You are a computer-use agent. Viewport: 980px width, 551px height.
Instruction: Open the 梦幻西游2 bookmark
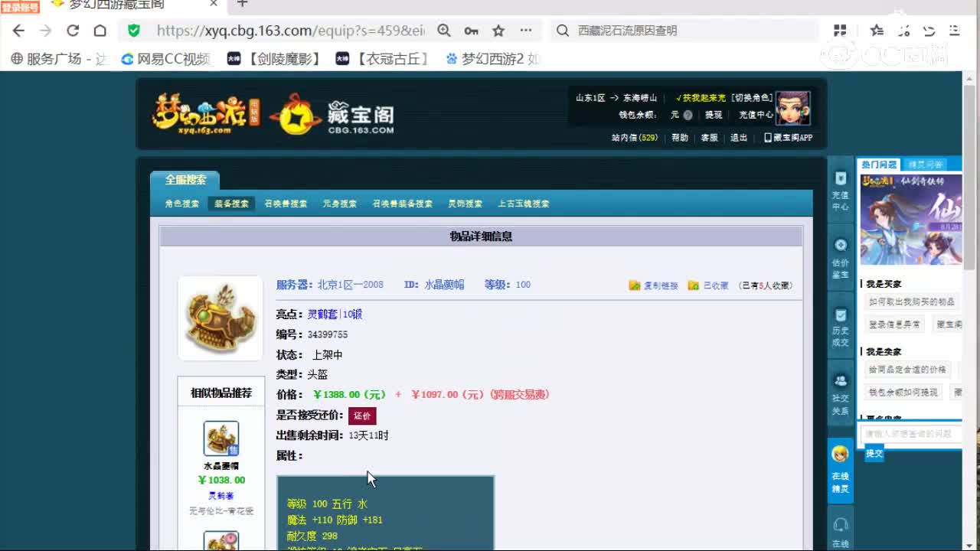point(492,59)
